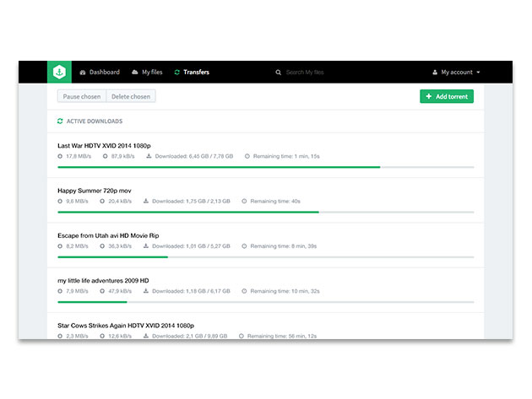The height and width of the screenshot is (399, 532).
Task: Select Last War HDTV XVID 2014 1080p title
Action: coord(104,146)
